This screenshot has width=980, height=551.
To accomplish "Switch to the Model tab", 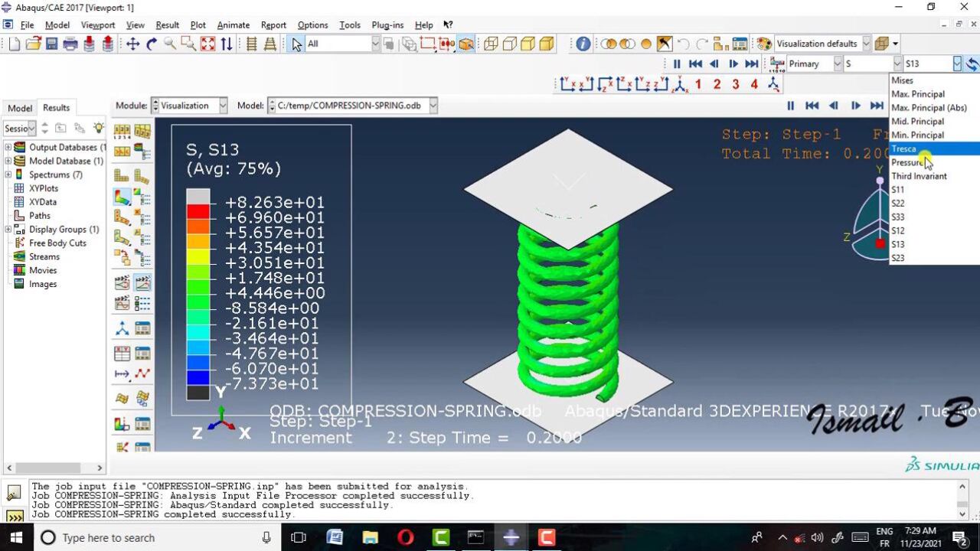I will pyautogui.click(x=20, y=108).
